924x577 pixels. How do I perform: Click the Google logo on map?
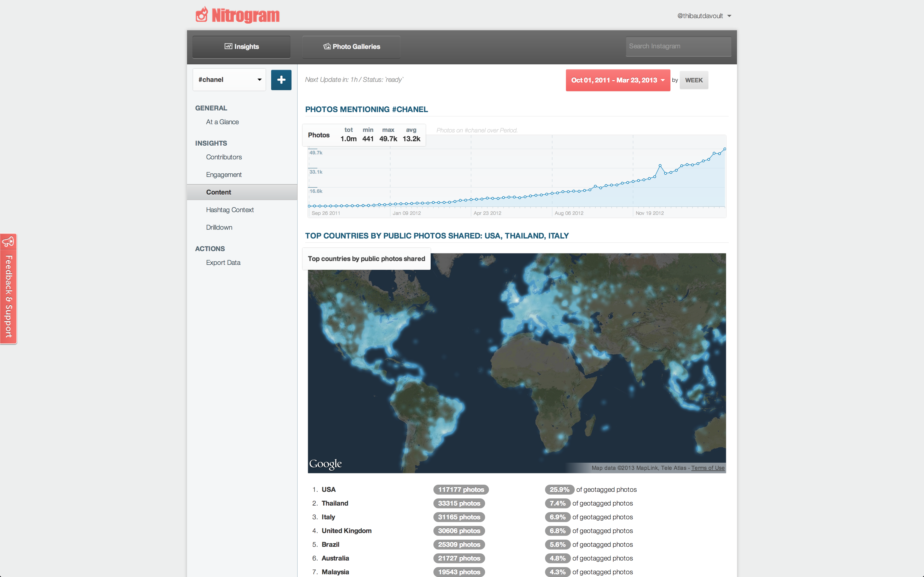click(x=325, y=464)
